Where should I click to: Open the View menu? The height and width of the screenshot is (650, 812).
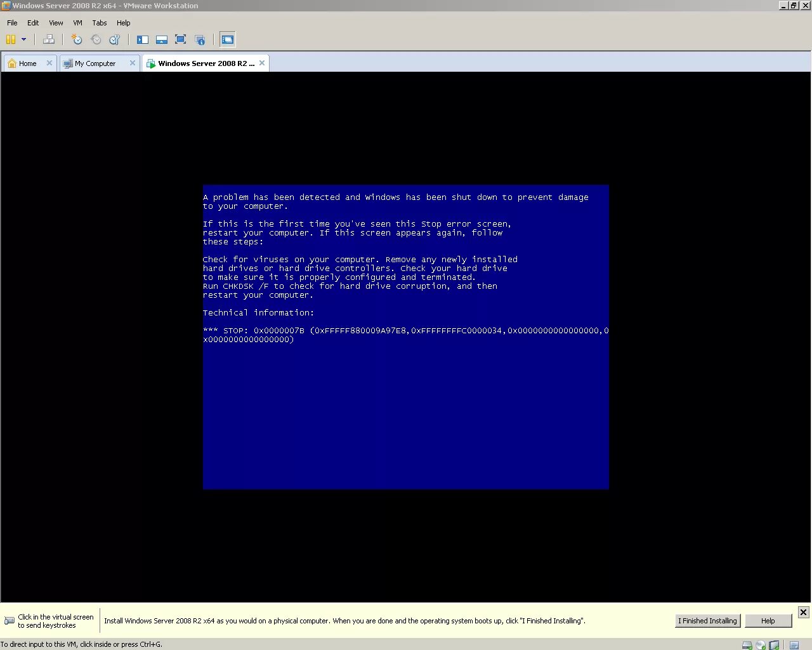56,23
